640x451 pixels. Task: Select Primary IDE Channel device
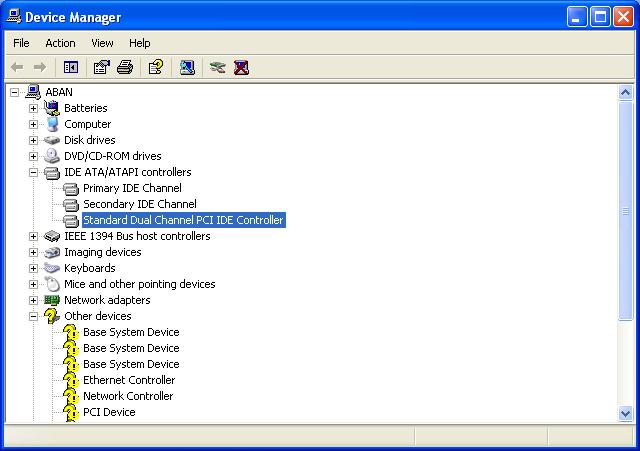point(132,188)
